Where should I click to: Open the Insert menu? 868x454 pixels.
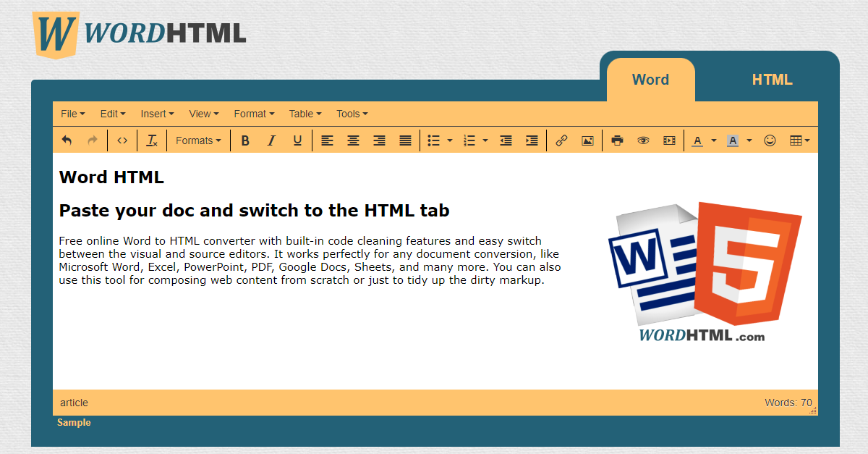(157, 114)
